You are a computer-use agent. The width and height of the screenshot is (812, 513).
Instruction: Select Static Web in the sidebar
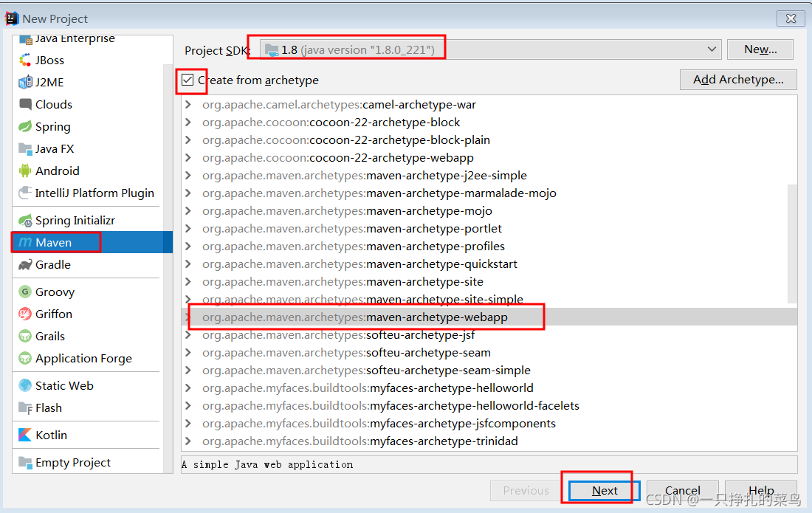click(26, 385)
